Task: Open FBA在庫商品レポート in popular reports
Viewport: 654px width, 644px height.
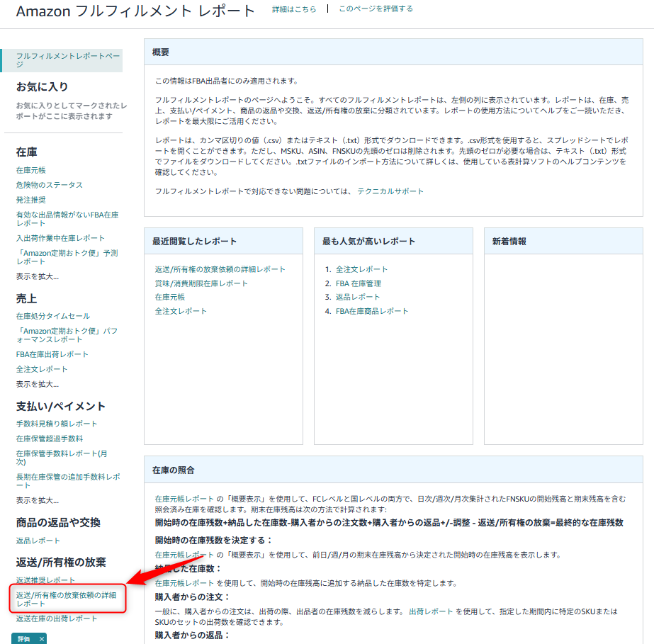Action: (x=372, y=311)
